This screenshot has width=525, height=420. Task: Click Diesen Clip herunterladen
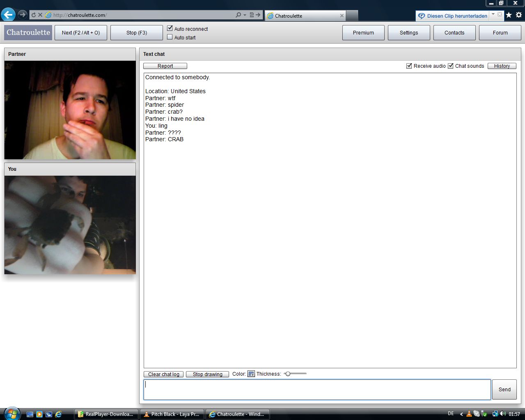(453, 16)
